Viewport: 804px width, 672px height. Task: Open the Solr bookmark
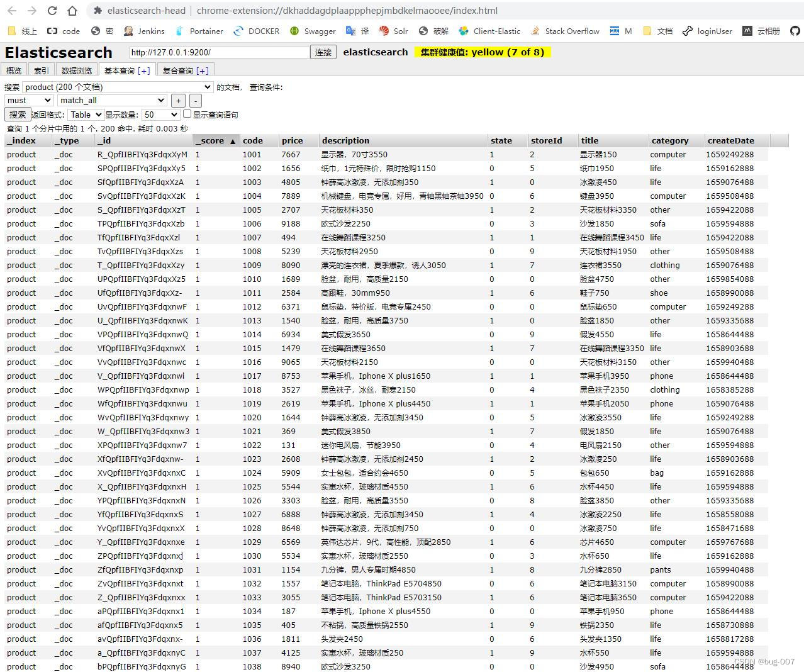(x=394, y=31)
